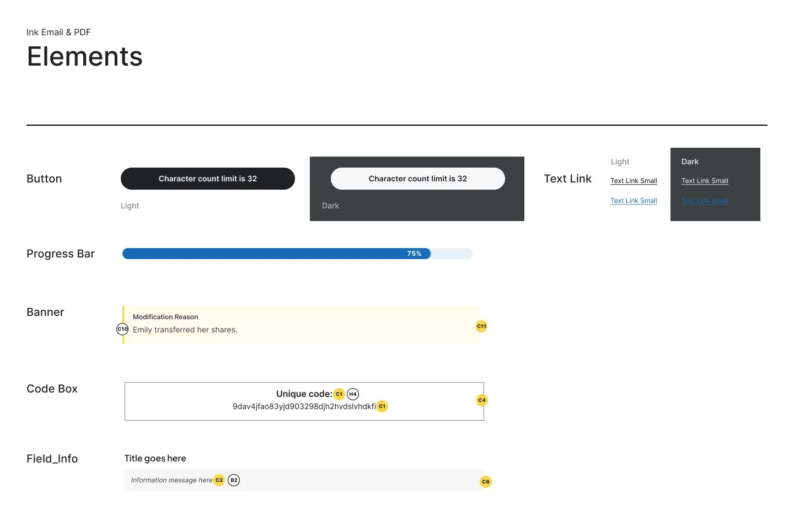This screenshot has width=794, height=532.
Task: Click the 'Modification Reason' banner title
Action: pos(165,317)
